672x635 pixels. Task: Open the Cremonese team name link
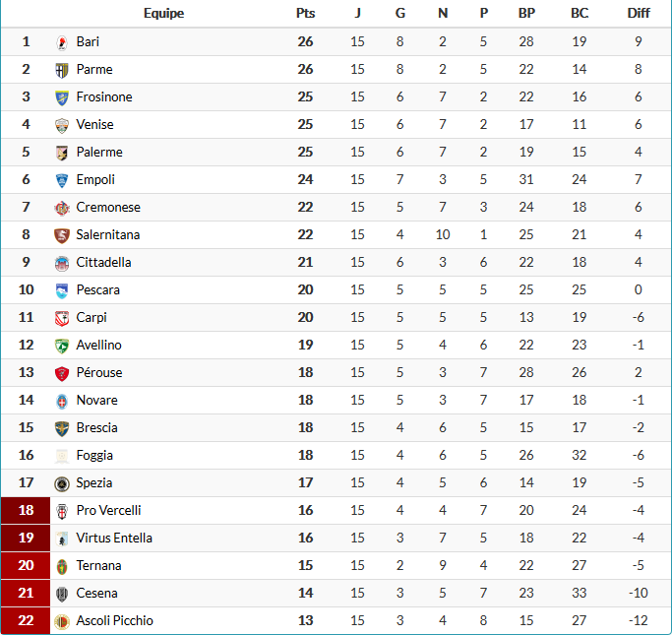(108, 208)
